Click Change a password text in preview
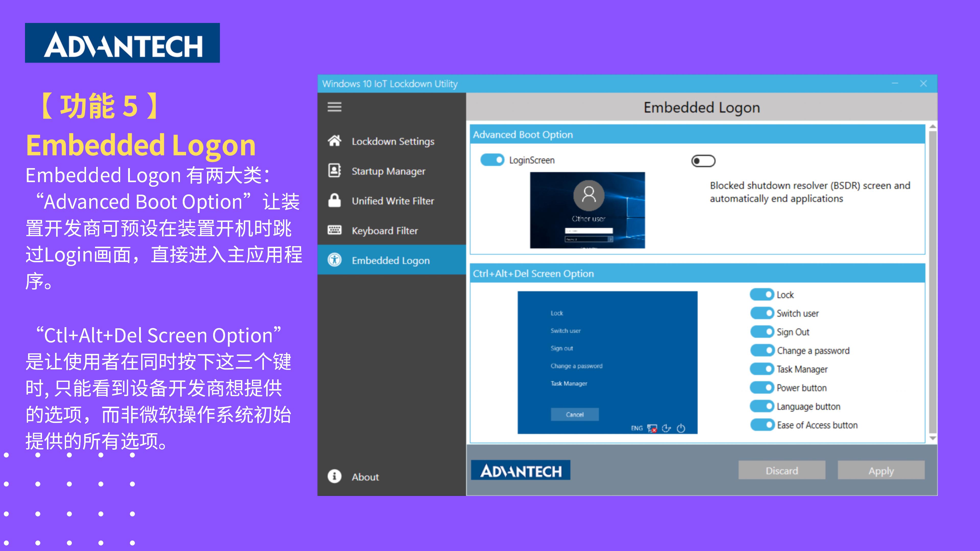The height and width of the screenshot is (551, 980). [x=576, y=366]
